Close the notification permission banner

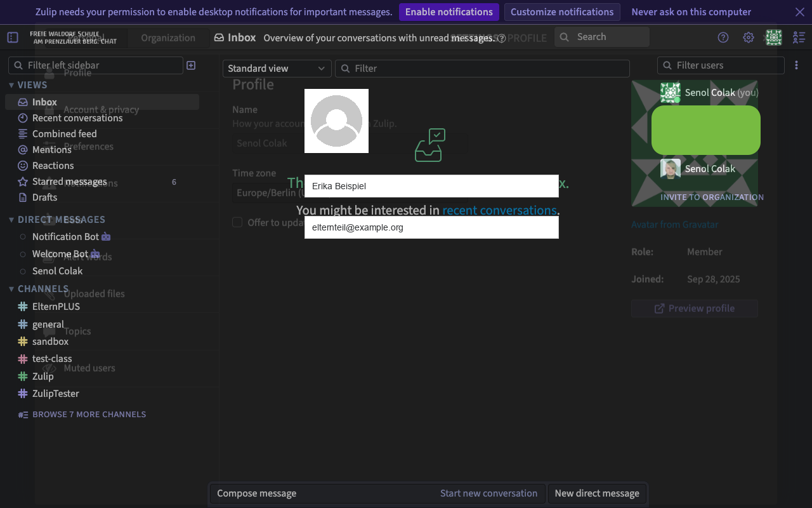pyautogui.click(x=800, y=12)
